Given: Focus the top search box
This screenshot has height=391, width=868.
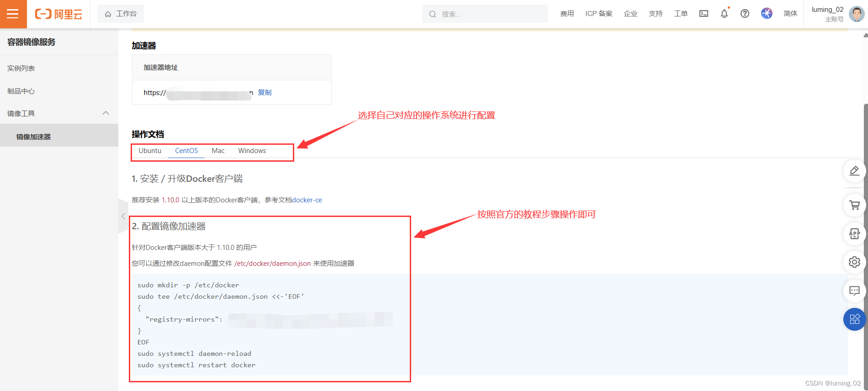Looking at the screenshot, I should click(485, 14).
